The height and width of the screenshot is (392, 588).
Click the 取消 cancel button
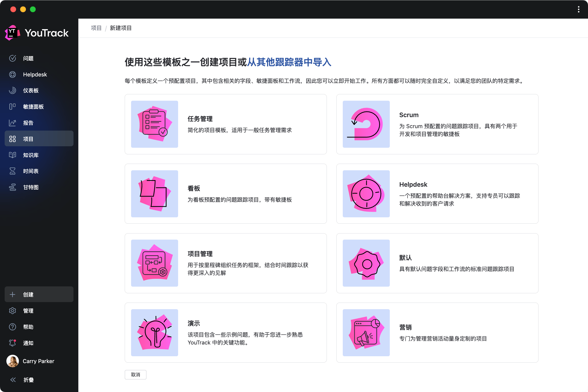click(x=135, y=375)
